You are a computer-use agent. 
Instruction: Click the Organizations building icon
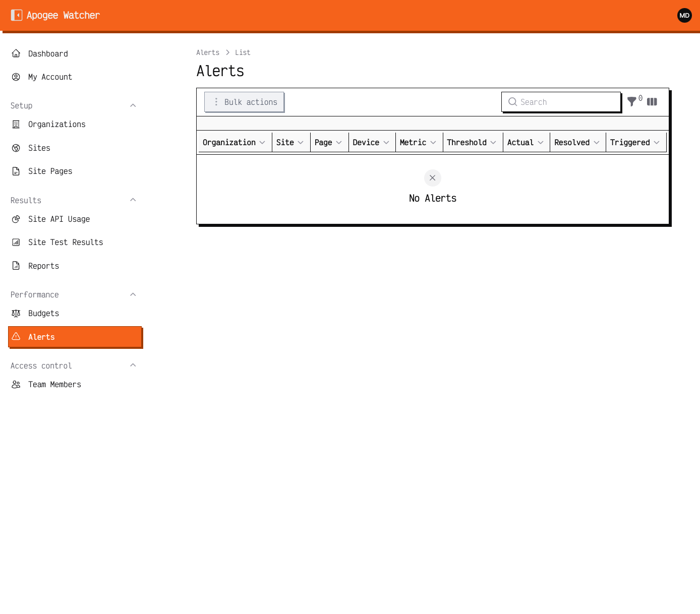[16, 124]
